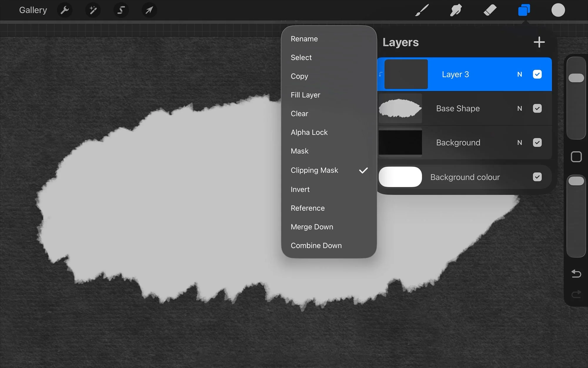Tap the clipping mask arrow on Layer 3
The height and width of the screenshot is (368, 588).
click(380, 74)
